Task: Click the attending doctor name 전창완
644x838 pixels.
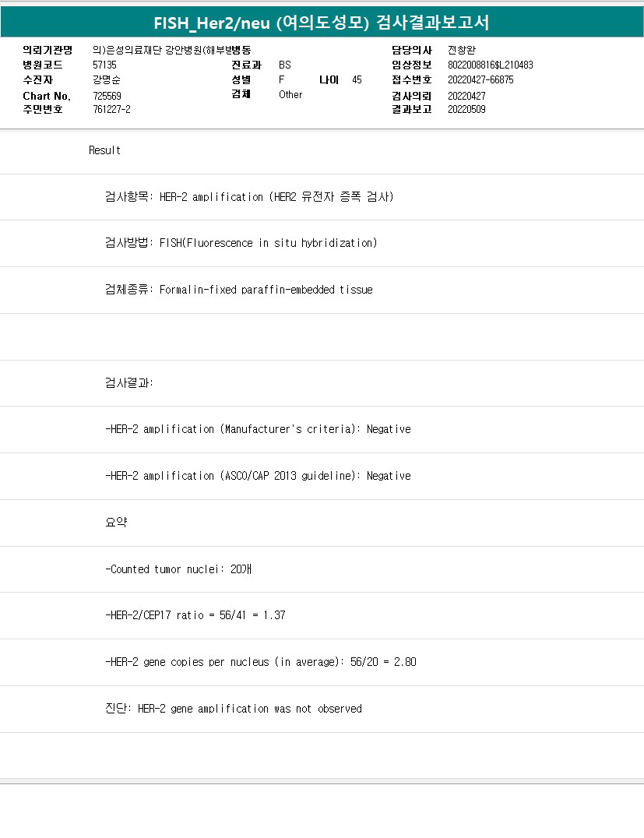Action: click(x=462, y=50)
